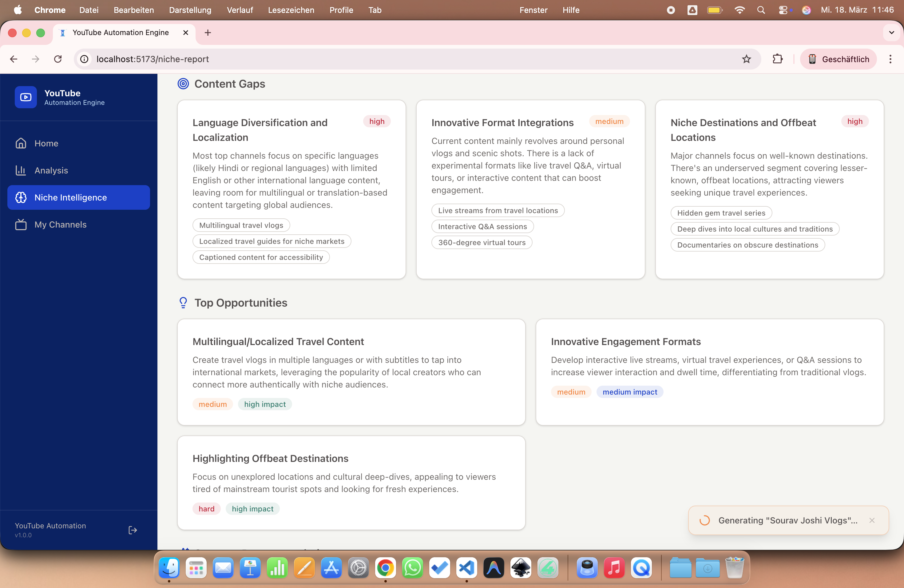Open the Analysis sidebar item
This screenshot has height=588, width=904.
coord(51,170)
